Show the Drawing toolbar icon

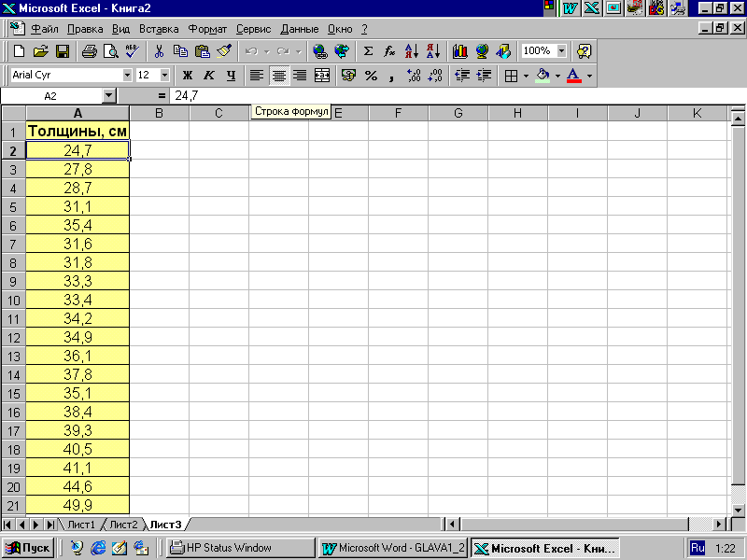click(503, 51)
